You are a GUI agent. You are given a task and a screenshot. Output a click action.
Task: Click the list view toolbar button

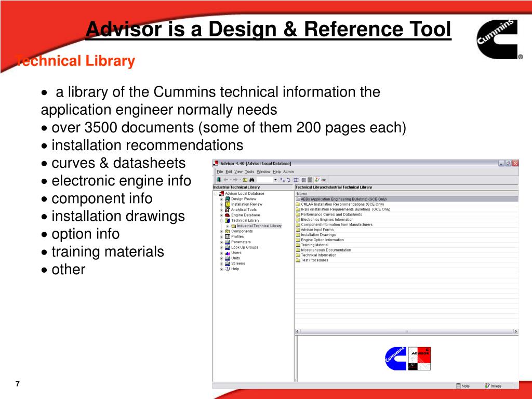click(x=296, y=180)
